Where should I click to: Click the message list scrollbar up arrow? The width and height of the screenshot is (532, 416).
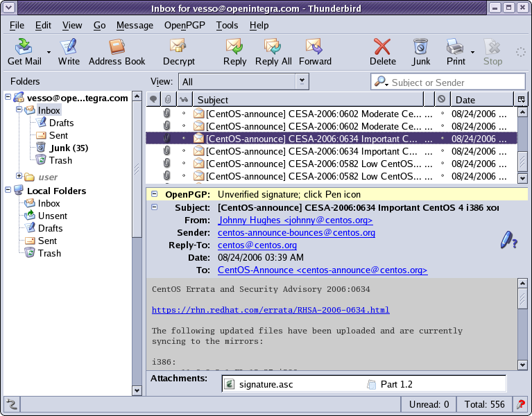[x=522, y=112]
